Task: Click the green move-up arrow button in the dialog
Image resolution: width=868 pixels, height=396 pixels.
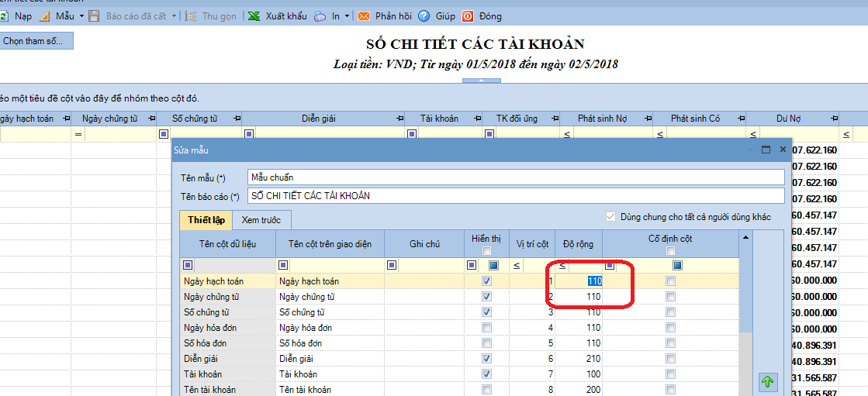Action: point(768,381)
